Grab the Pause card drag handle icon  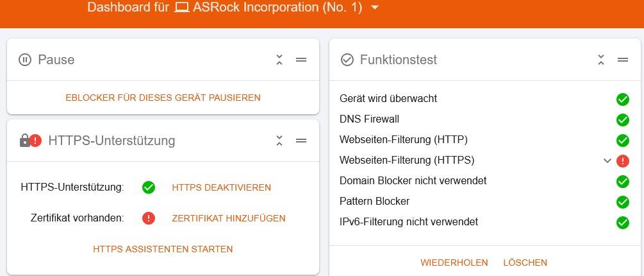[x=301, y=60]
